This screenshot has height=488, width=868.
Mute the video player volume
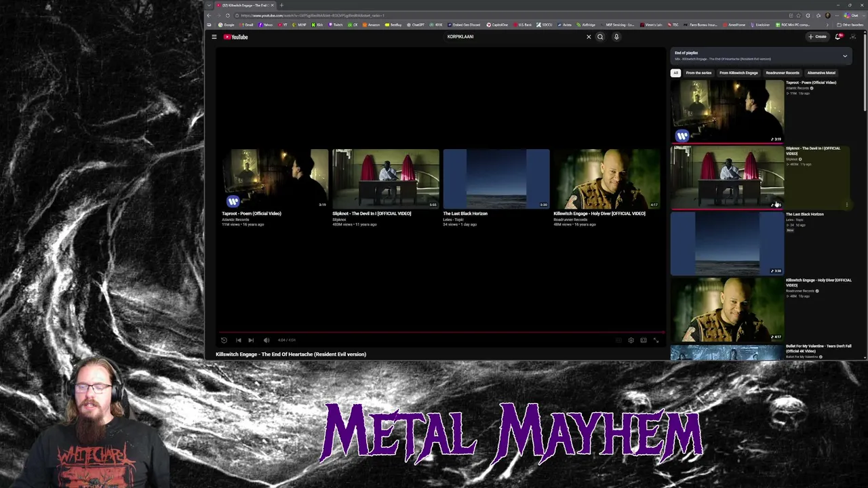tap(267, 340)
